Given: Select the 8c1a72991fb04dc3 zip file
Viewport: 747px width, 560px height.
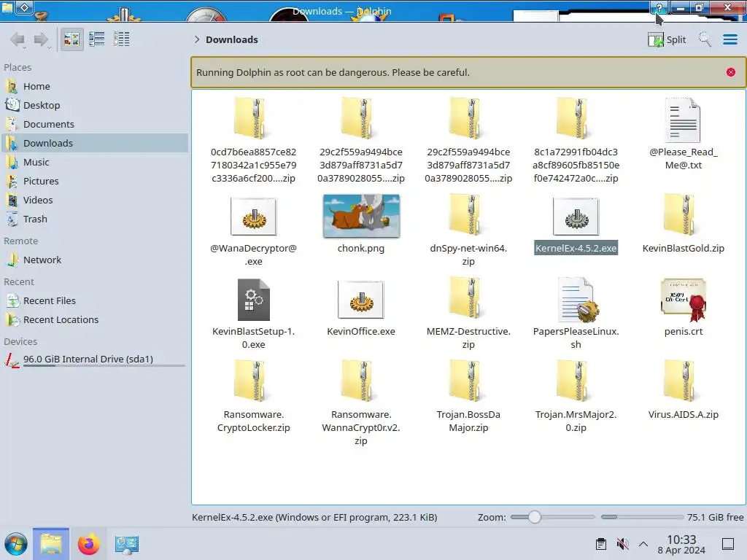Looking at the screenshot, I should tap(576, 141).
